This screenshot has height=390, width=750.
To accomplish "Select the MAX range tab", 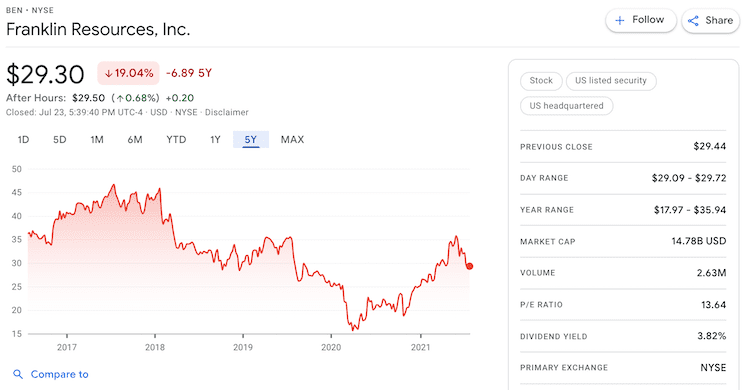I will tap(292, 140).
